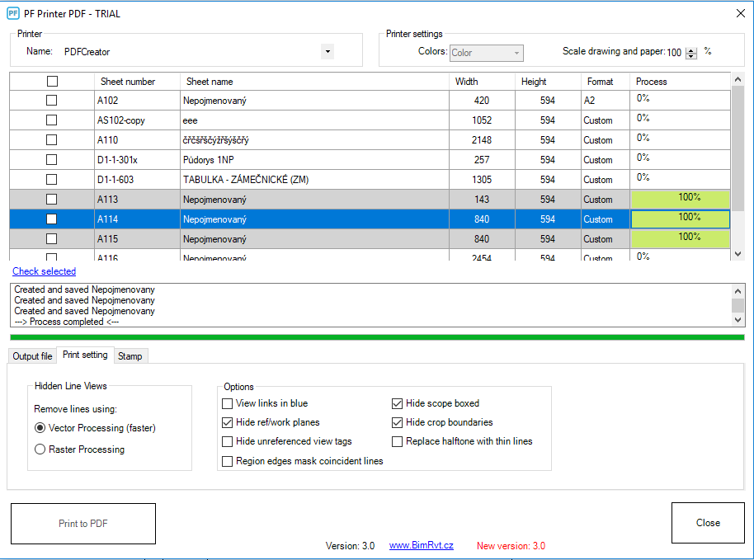Screen dimensions: 754x560
Task: Click the Print to PDF button
Action: pos(82,523)
